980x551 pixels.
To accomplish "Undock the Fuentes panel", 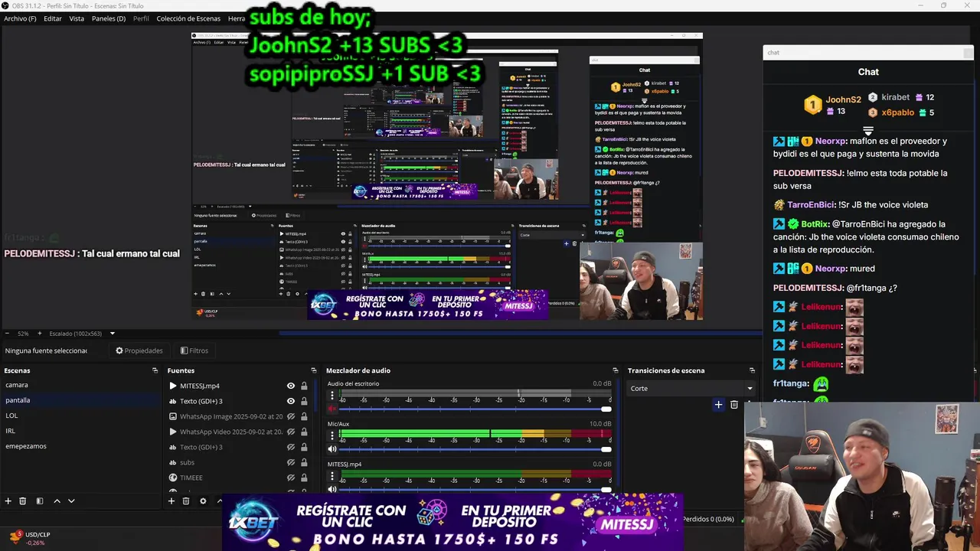I will pyautogui.click(x=313, y=370).
